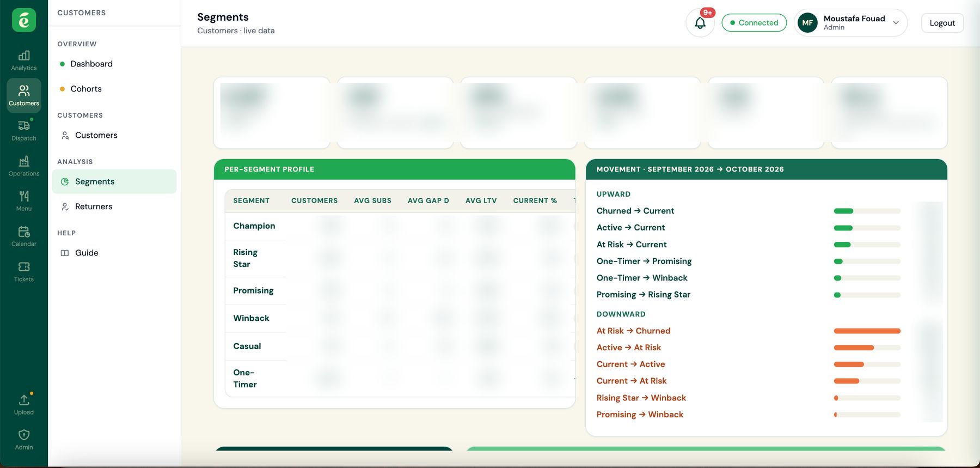The height and width of the screenshot is (468, 980).
Task: Open the Operations icon
Action: click(x=24, y=166)
